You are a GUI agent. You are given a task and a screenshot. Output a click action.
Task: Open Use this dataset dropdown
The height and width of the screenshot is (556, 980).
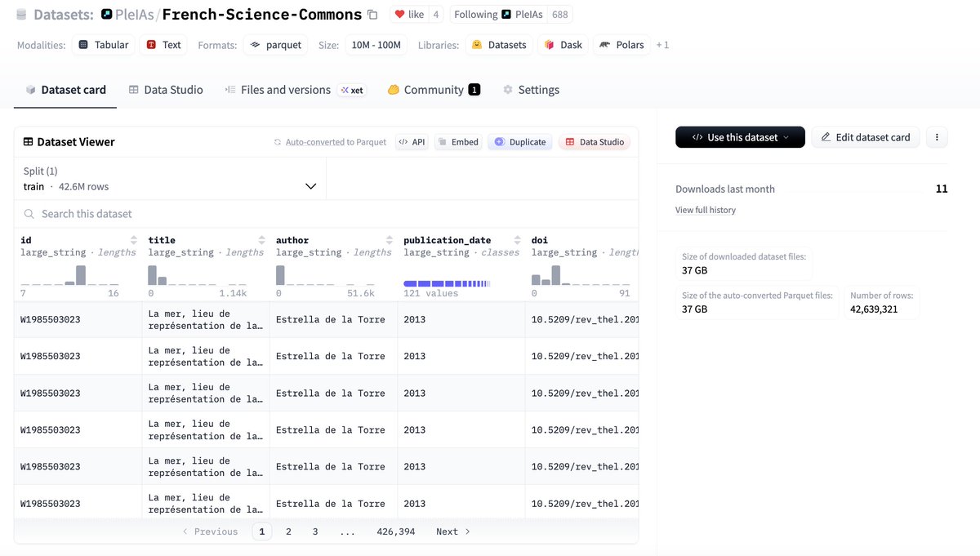740,137
